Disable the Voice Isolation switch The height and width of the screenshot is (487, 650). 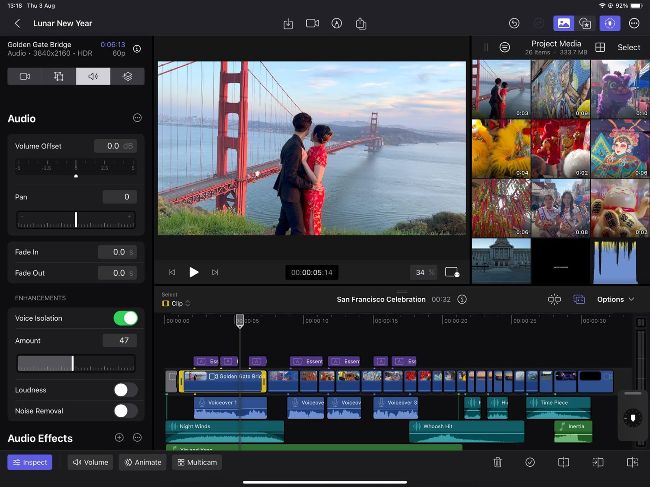pyautogui.click(x=126, y=318)
